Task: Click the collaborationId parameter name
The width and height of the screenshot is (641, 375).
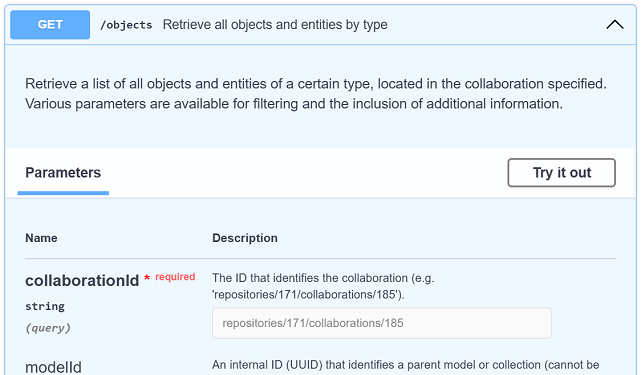Action: 82,281
